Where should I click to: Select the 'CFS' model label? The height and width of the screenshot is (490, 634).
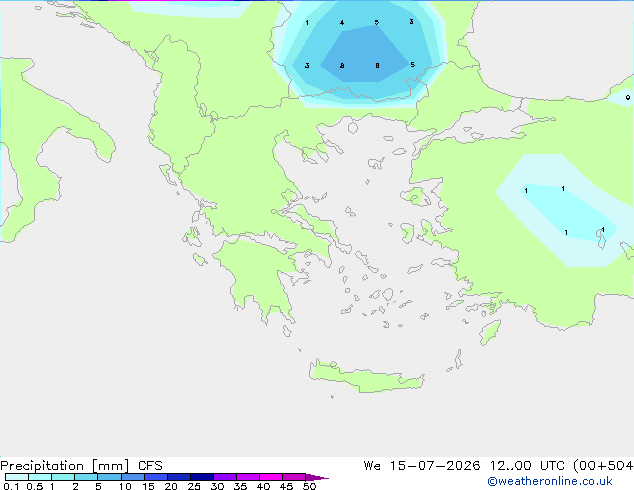(x=150, y=466)
